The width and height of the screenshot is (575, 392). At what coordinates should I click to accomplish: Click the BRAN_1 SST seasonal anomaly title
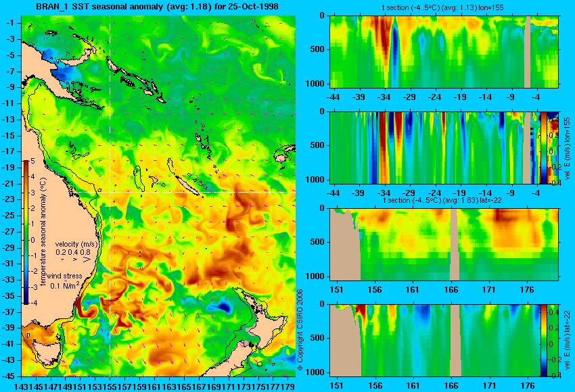tap(158, 7)
